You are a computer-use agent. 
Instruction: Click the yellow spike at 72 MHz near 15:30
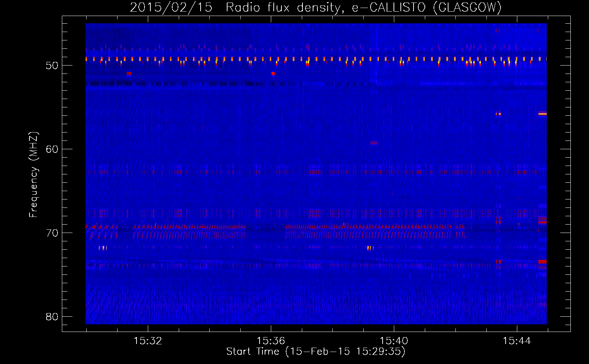point(103,248)
